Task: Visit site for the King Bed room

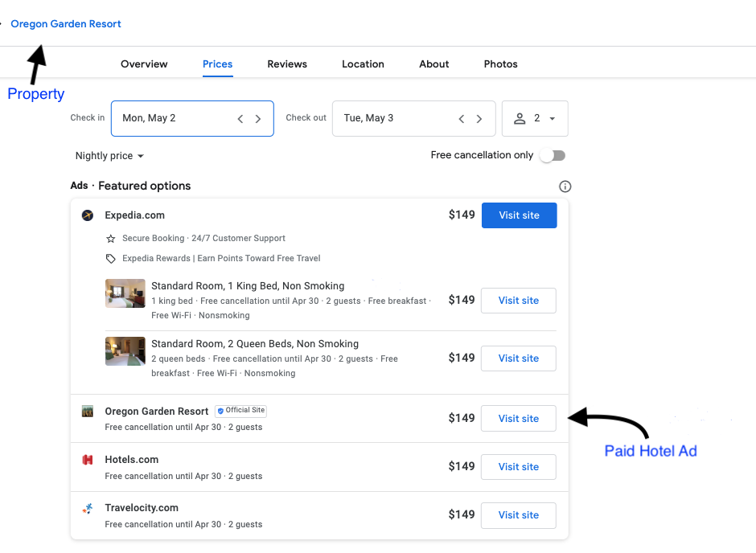Action: tap(519, 301)
